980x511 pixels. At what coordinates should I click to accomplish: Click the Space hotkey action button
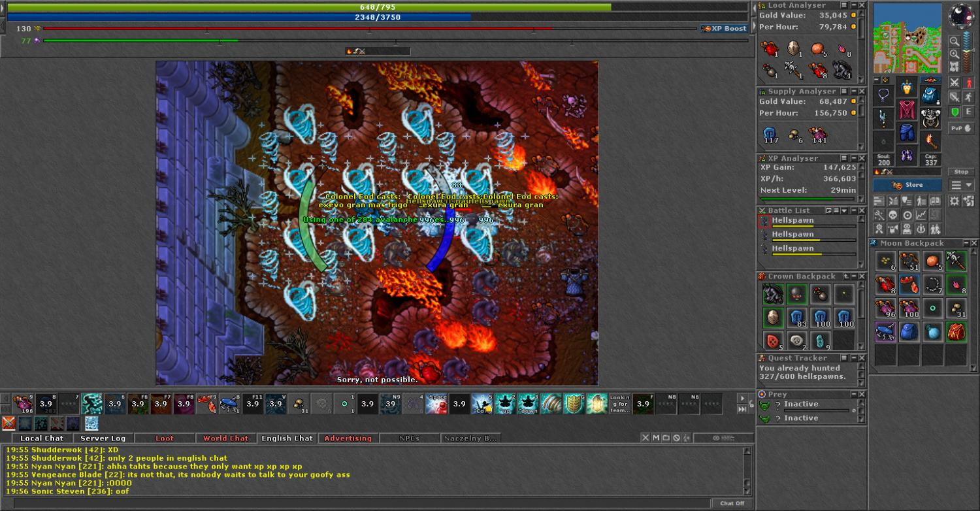point(436,404)
